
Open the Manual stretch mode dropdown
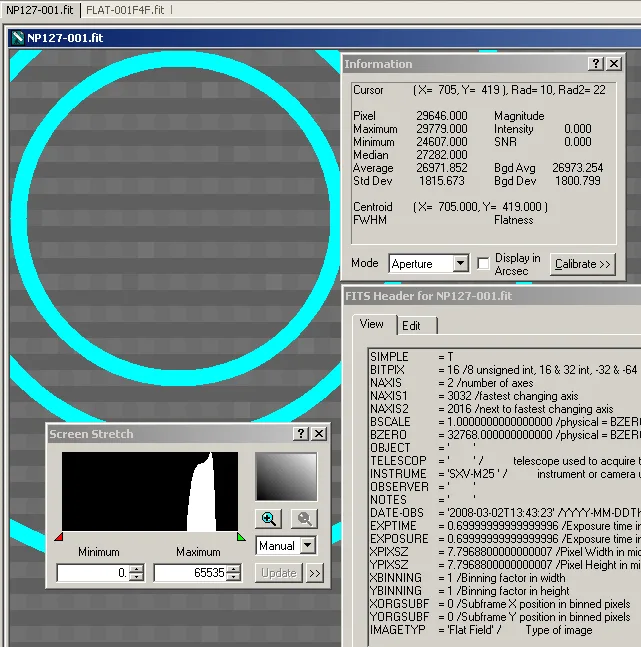[x=307, y=546]
